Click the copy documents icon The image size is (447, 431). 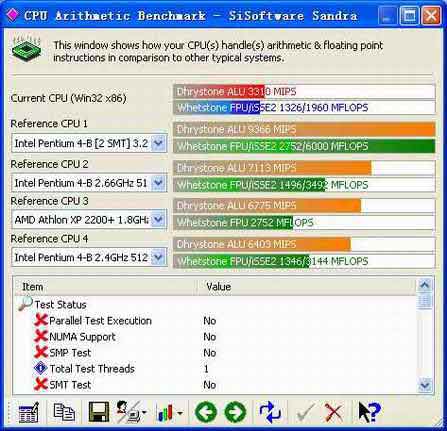point(64,412)
